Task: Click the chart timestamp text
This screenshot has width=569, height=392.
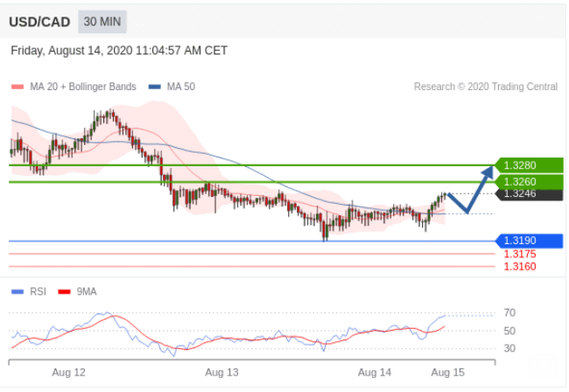Action: tap(119, 51)
